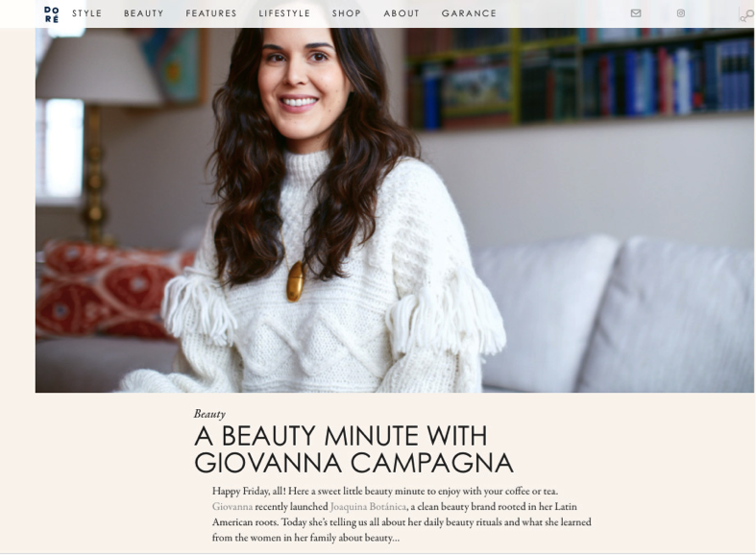Select FEATURES in the top navigation
This screenshot has height=555, width=756.
[211, 13]
